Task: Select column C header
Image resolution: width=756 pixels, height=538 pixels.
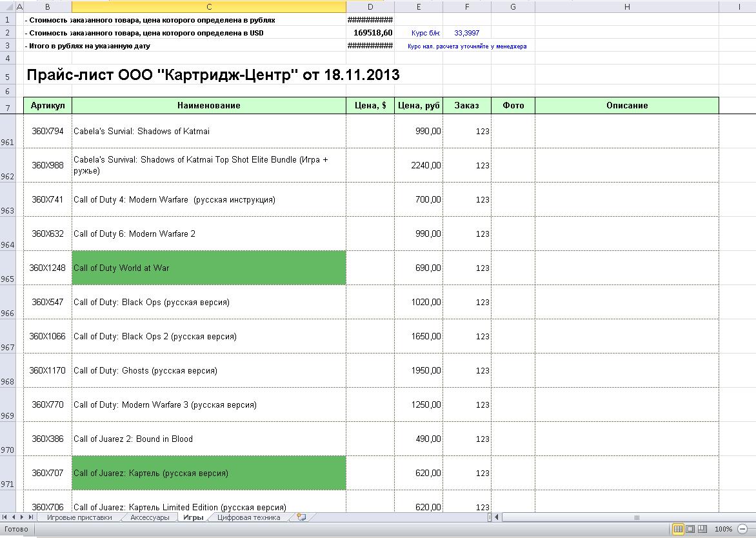Action: pos(209,6)
